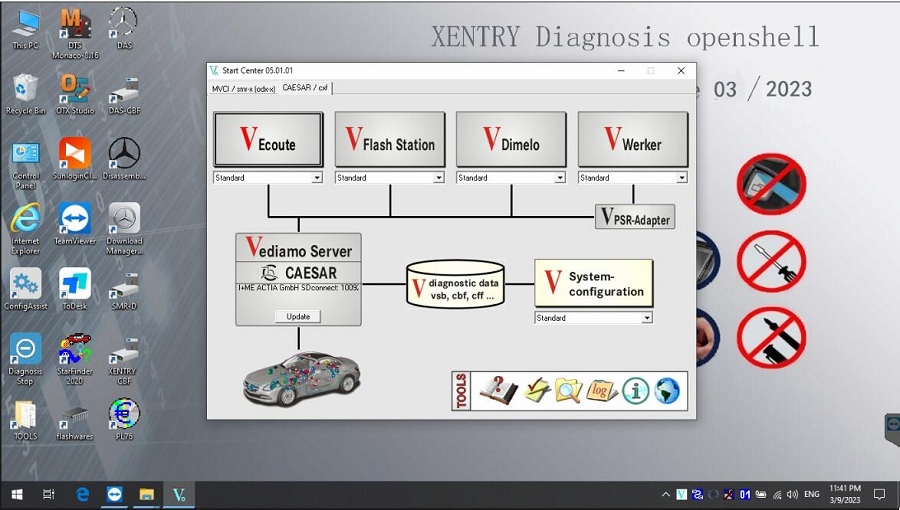Open Internet Explorer desktop icon
This screenshot has width=900, height=510.
point(25,229)
